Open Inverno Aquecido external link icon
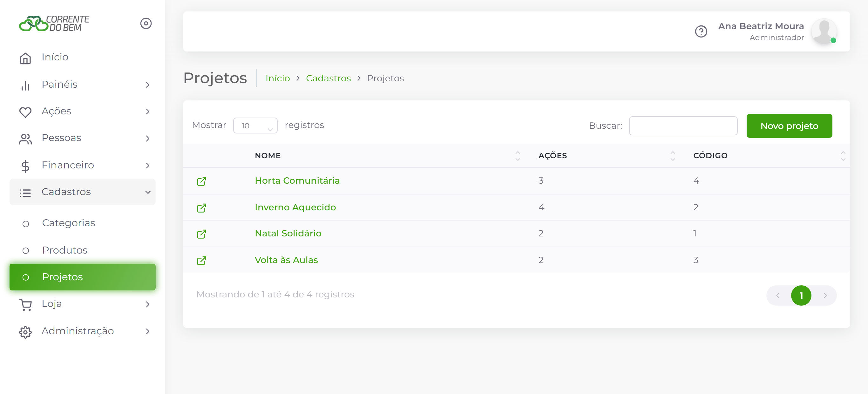 click(x=201, y=208)
